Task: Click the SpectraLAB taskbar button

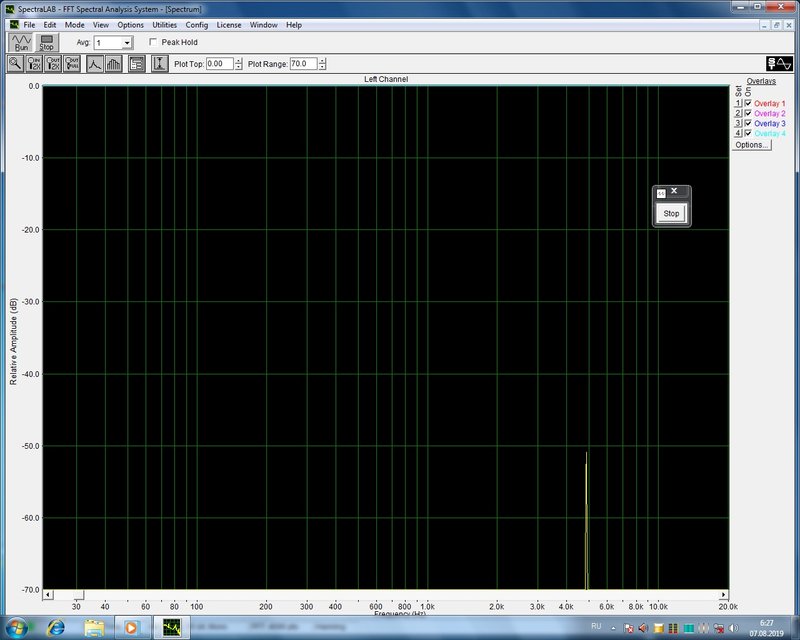Action: coord(172,627)
